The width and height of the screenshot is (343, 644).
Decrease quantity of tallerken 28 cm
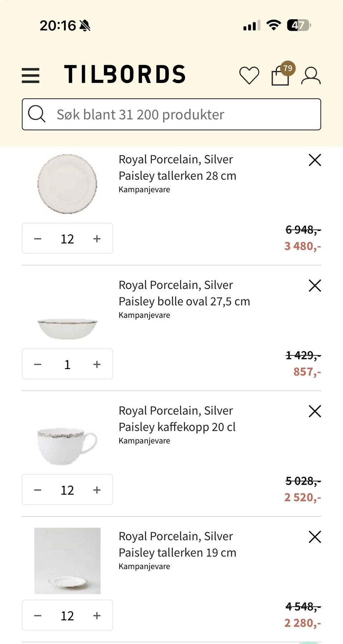[38, 239]
